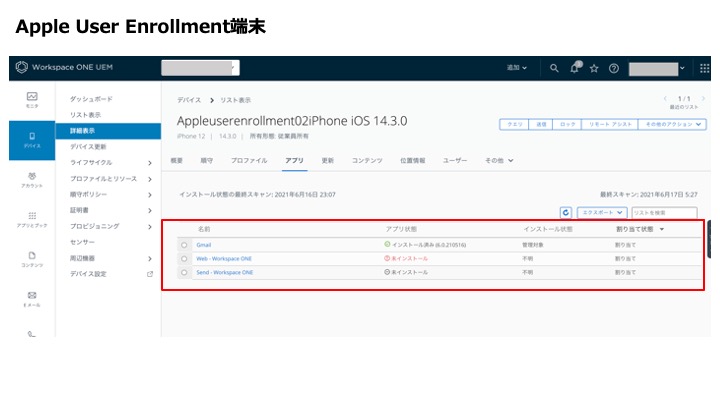Expand 証明書 menu

pos(150,211)
